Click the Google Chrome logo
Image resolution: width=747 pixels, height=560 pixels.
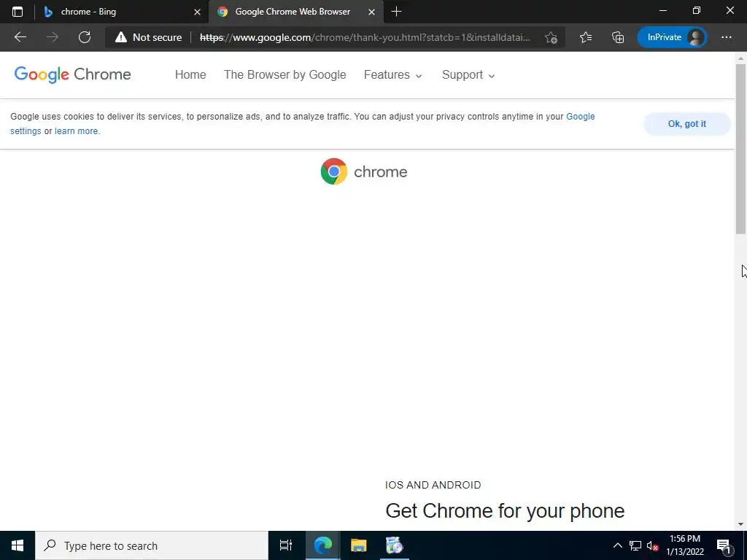point(72,74)
